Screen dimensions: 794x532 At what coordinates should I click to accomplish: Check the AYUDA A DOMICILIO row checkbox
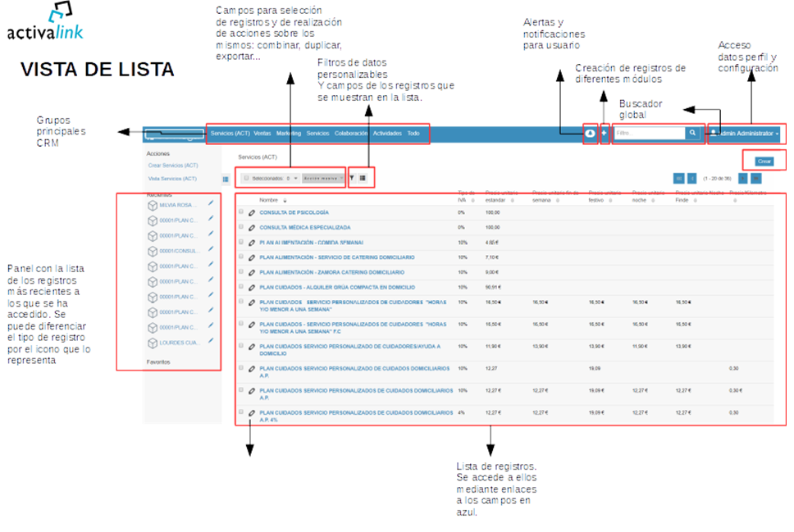tap(241, 346)
